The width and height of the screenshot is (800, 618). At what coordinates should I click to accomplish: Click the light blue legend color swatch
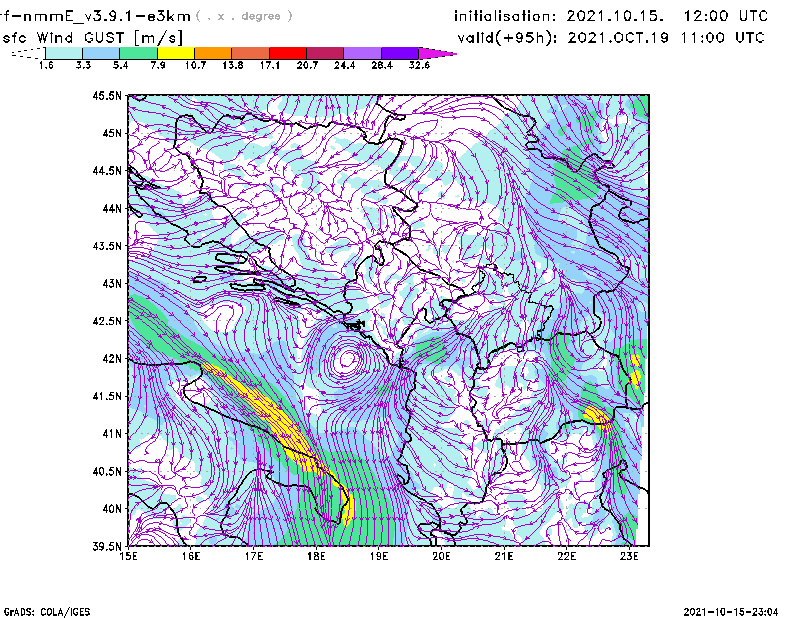click(x=101, y=53)
